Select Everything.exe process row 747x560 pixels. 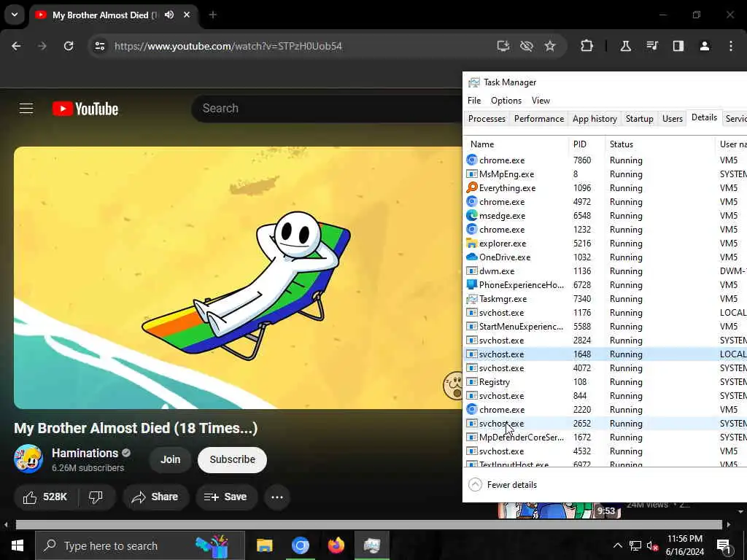click(x=605, y=188)
